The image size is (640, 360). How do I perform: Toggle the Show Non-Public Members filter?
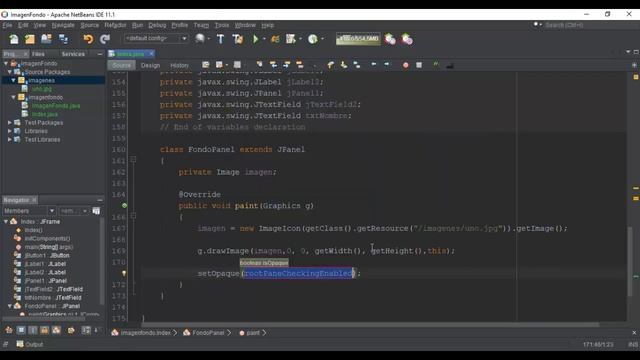click(44, 330)
